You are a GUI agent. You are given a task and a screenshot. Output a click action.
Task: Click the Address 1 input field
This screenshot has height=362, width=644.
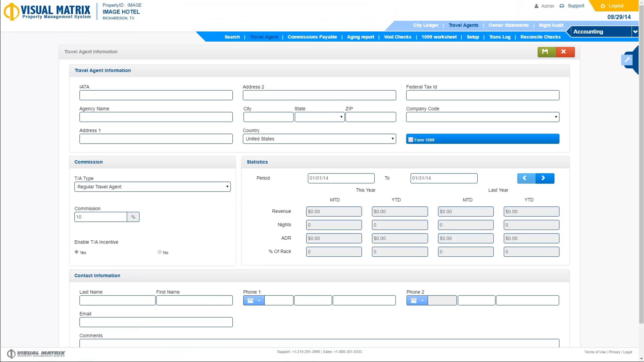point(156,139)
